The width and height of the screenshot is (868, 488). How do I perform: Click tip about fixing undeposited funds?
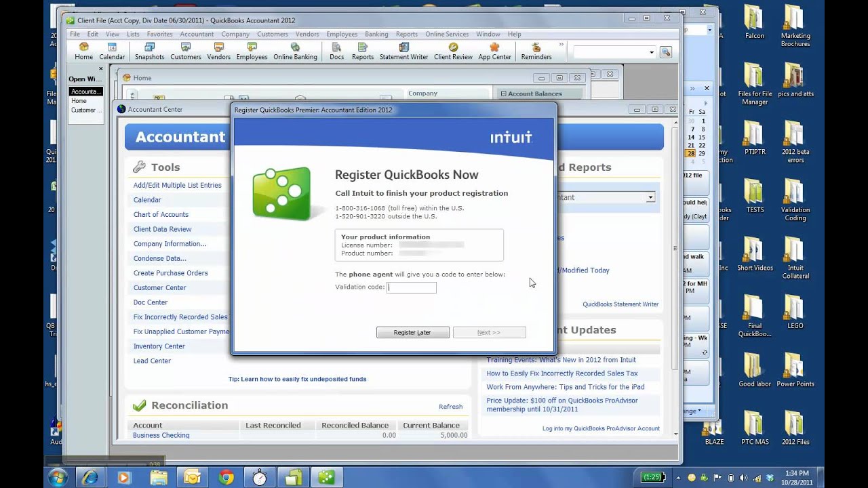click(x=297, y=379)
